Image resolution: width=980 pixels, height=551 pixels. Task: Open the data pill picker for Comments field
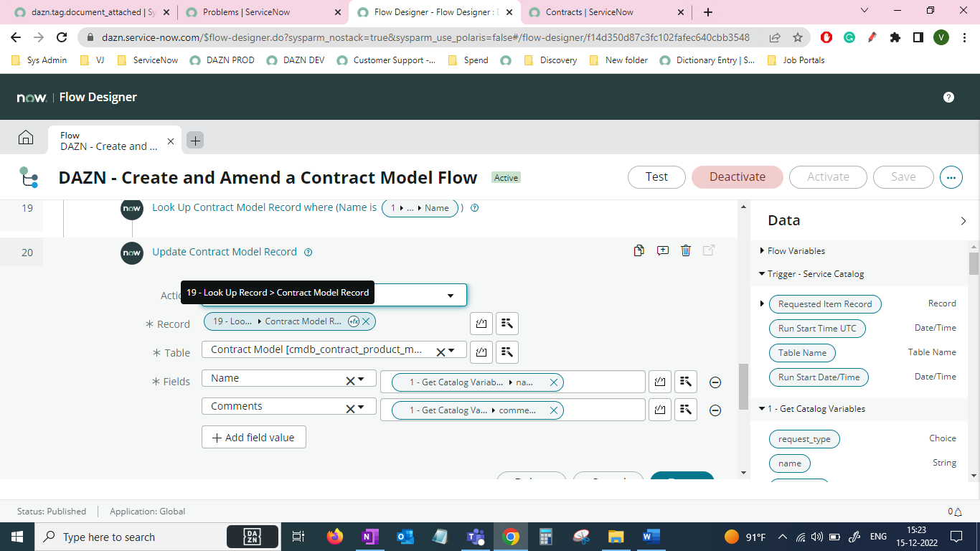pyautogui.click(x=686, y=410)
